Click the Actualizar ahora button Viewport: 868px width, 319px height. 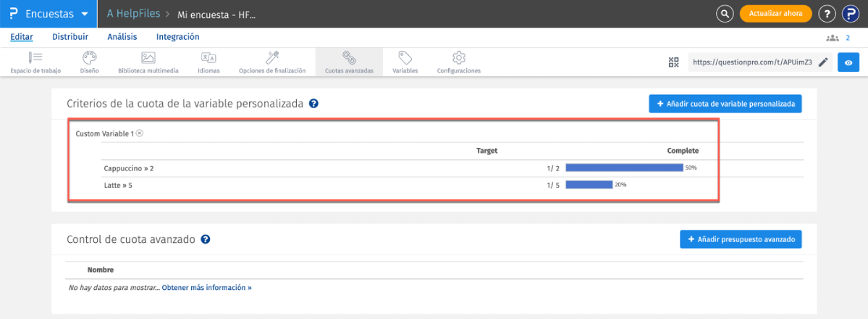pos(775,14)
